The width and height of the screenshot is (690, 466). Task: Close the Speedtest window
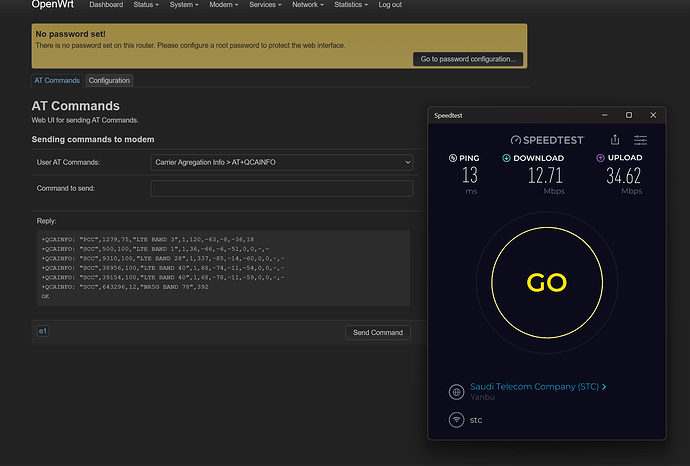pos(653,115)
